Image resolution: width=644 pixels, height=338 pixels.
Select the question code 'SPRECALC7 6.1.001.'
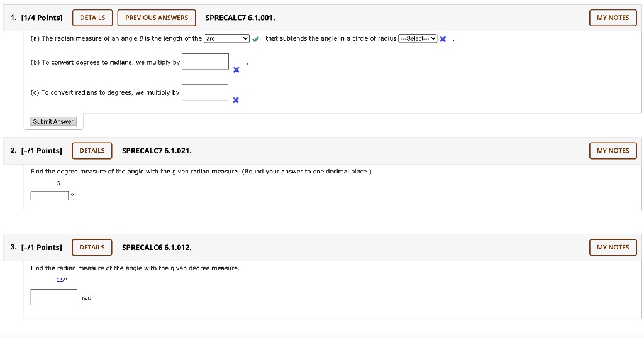click(240, 18)
